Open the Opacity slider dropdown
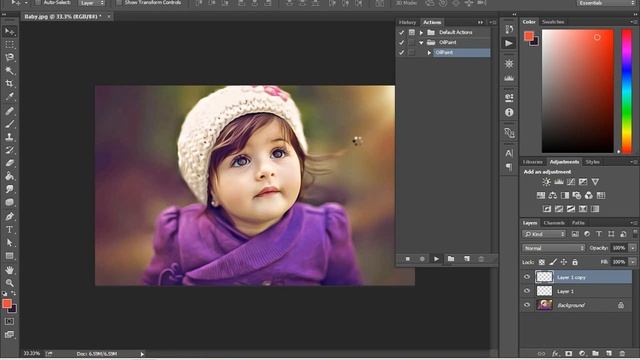Image resolution: width=640 pixels, height=360 pixels. tap(633, 248)
